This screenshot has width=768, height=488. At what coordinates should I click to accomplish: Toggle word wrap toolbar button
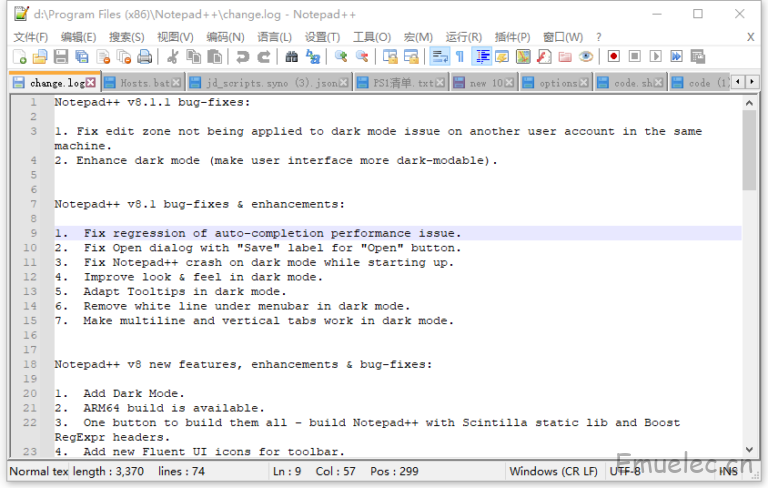439,57
